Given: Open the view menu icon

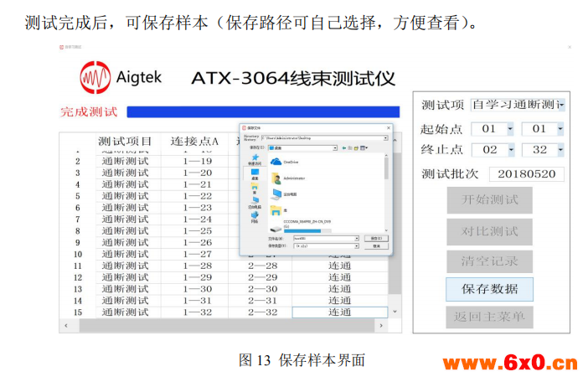Looking at the screenshot, I should [364, 148].
